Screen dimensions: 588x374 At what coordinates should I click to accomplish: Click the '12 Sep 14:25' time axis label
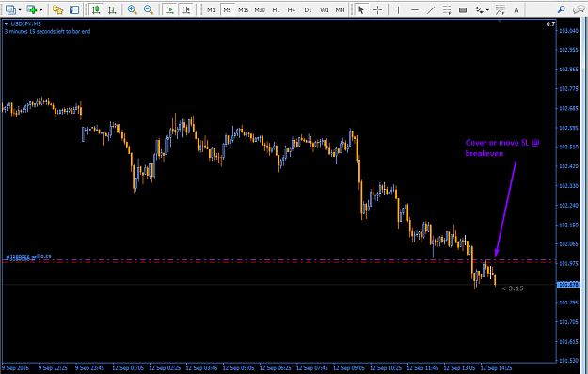496,368
